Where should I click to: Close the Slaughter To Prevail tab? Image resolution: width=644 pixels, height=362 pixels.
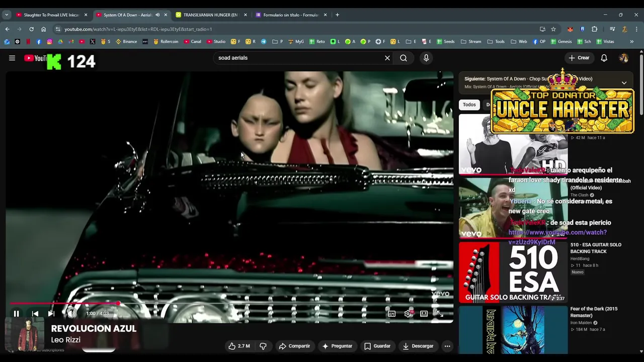tap(86, 15)
